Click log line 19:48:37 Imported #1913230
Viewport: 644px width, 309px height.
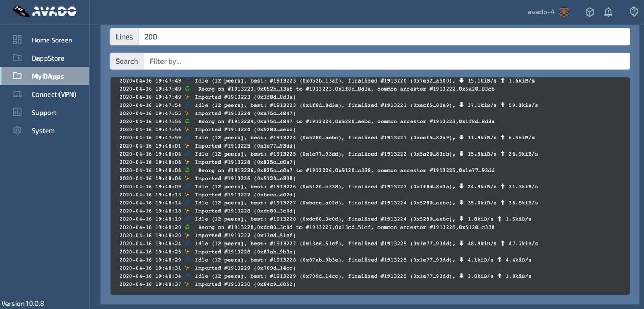(x=207, y=284)
